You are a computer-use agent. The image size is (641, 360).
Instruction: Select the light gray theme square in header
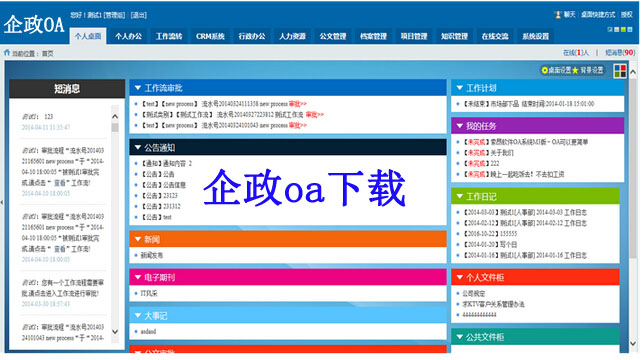point(616,29)
